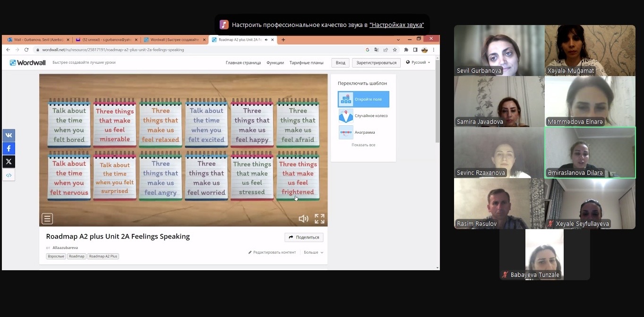
Task: Share on Facebook using sidebar icon
Action: 9,148
